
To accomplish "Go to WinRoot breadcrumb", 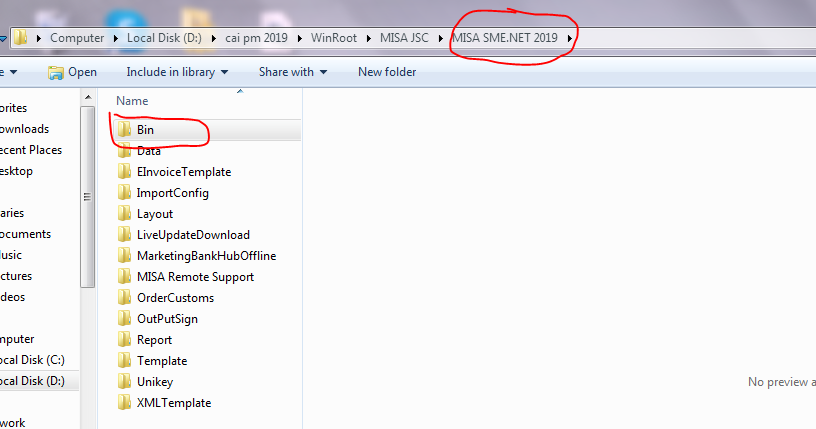I will point(334,38).
